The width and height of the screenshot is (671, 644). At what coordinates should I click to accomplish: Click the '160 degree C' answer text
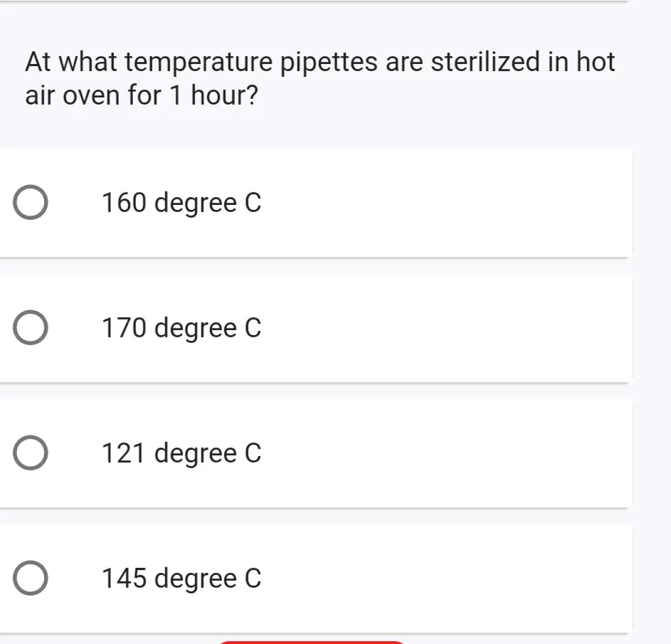(181, 202)
